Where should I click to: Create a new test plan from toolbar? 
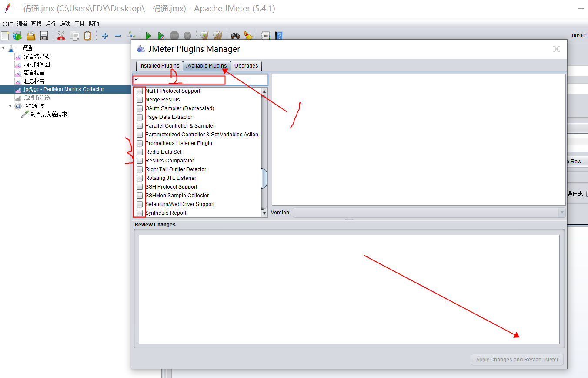5,36
